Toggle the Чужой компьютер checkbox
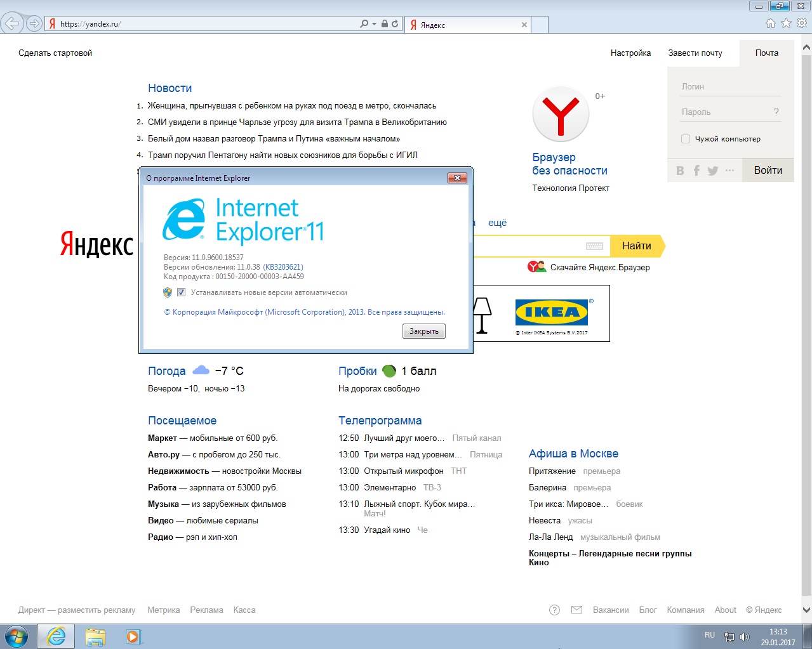This screenshot has height=649, width=812. coord(686,139)
